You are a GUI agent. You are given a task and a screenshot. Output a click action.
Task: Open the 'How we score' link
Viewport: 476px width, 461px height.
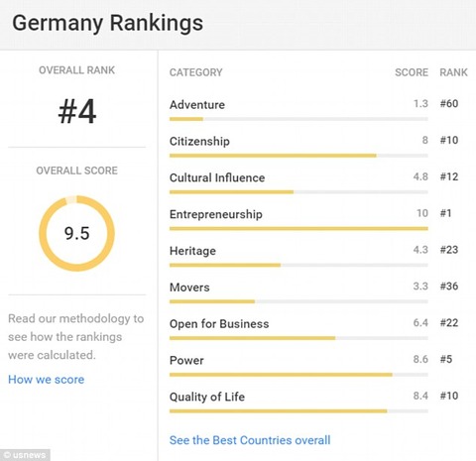(47, 380)
